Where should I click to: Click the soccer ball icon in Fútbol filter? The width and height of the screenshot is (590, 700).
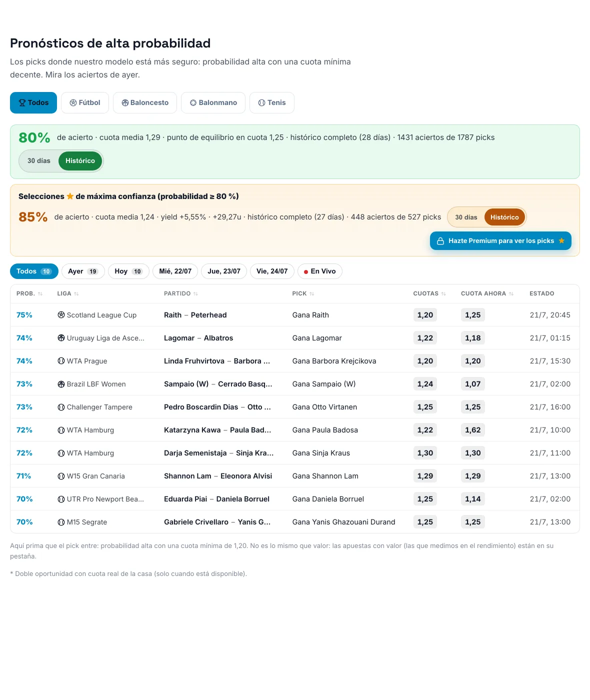click(x=73, y=102)
